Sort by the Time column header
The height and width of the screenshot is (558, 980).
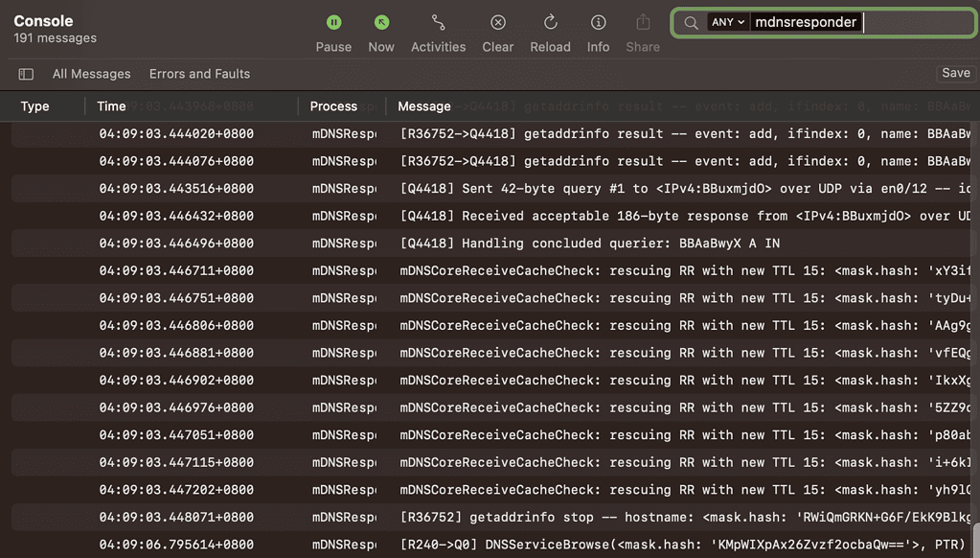tap(111, 106)
